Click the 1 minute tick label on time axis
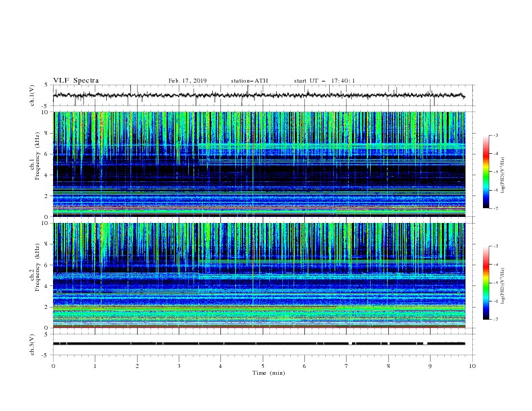 coord(95,366)
